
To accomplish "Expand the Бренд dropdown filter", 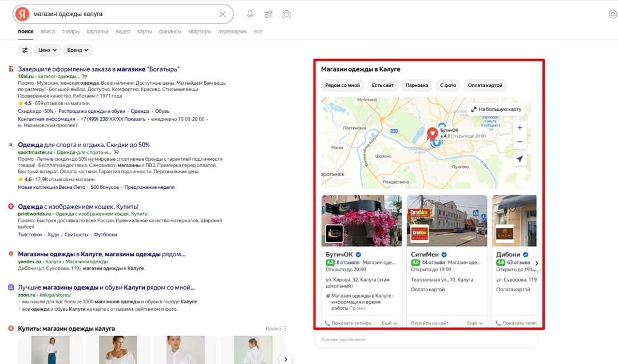I will (78, 50).
